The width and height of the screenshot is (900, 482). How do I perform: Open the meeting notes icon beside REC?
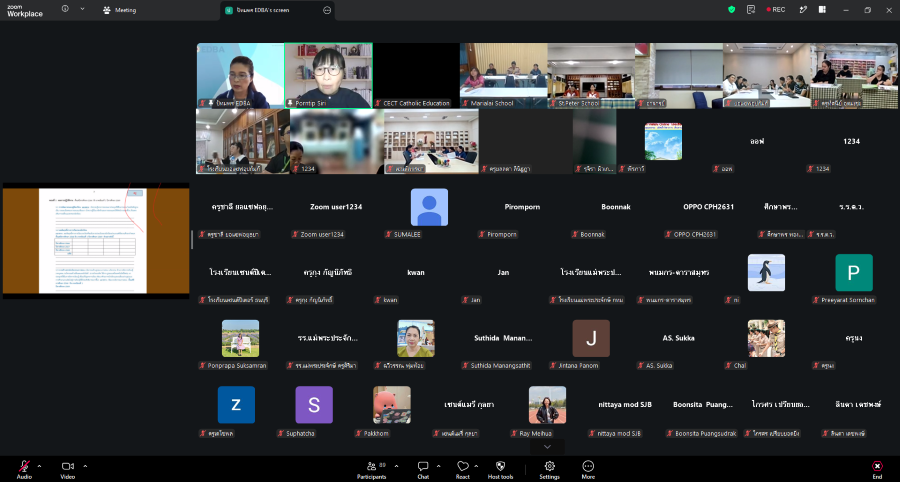tap(751, 10)
